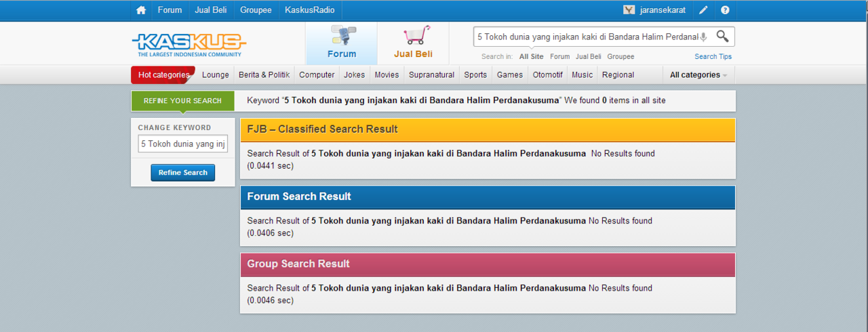Open the Jual Beli shopping cart tab

tap(413, 43)
